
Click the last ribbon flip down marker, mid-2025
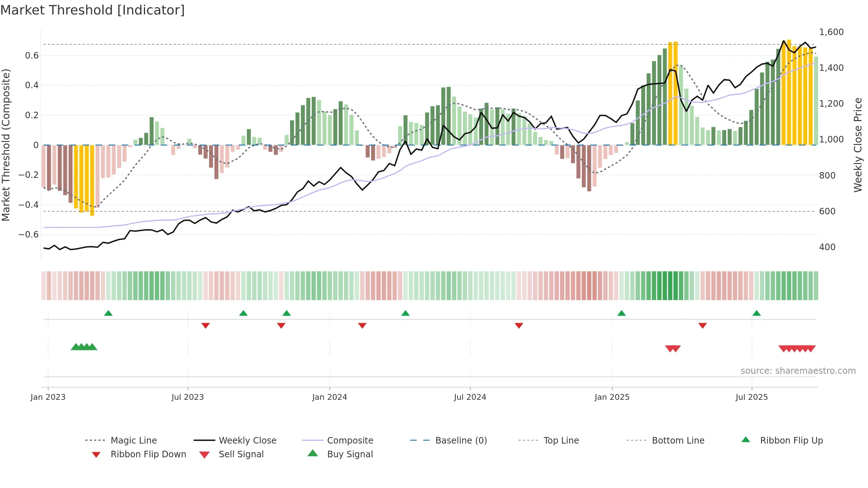[703, 326]
